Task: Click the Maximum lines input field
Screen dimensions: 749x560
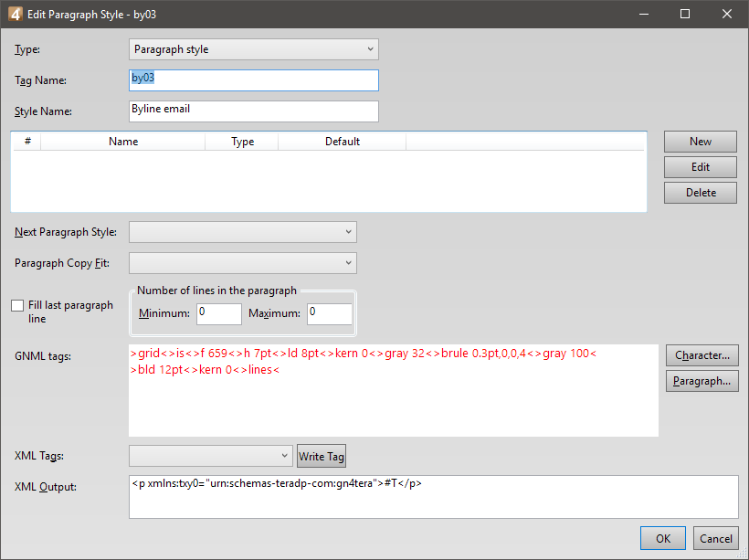Action: point(330,314)
